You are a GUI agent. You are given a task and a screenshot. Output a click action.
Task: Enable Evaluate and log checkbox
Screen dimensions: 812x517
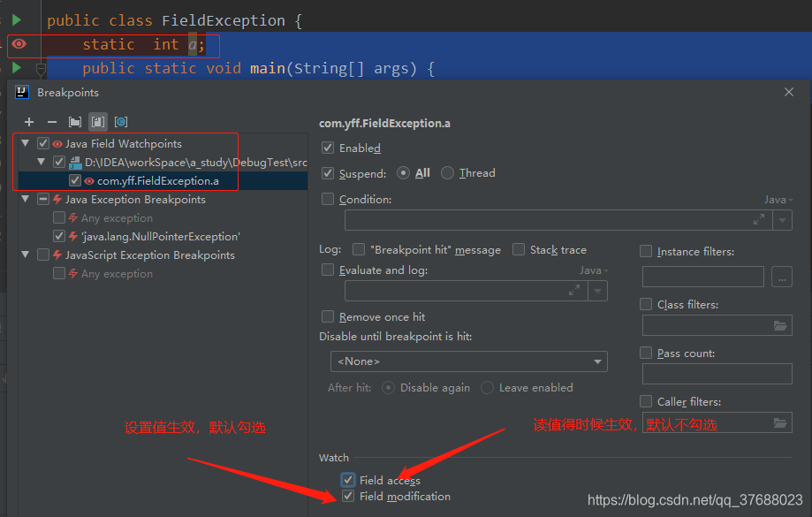click(x=328, y=270)
